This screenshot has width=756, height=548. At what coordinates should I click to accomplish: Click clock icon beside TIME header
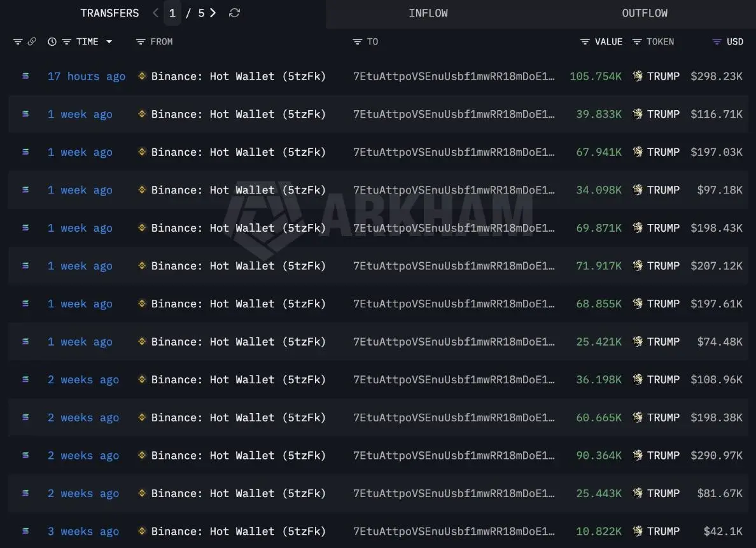(x=52, y=41)
